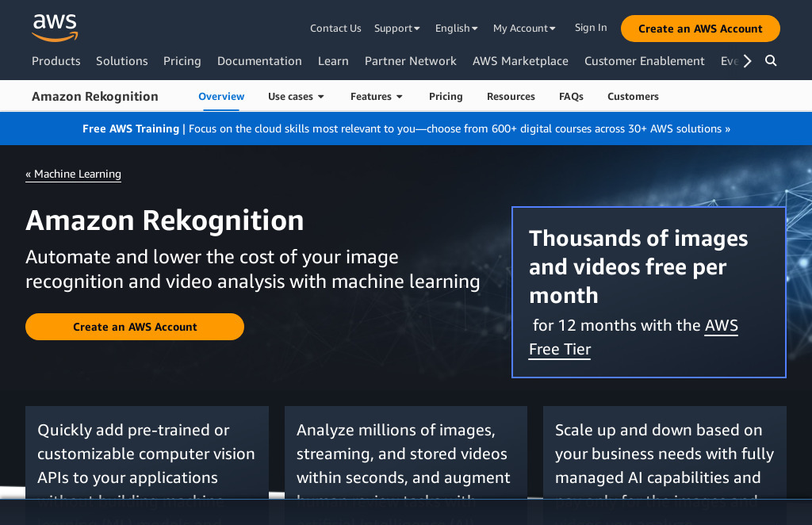Open the Contact Us page
Image resolution: width=812 pixels, height=525 pixels.
(x=335, y=28)
